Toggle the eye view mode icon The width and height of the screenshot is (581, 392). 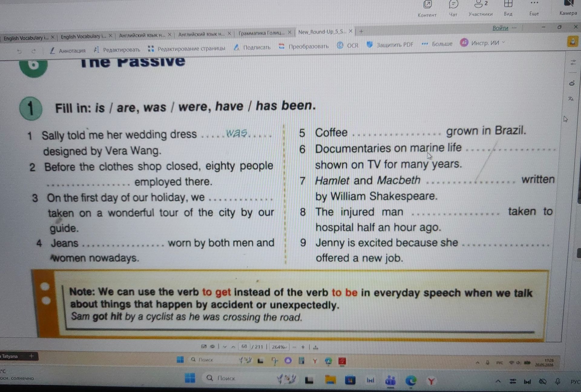(x=212, y=346)
